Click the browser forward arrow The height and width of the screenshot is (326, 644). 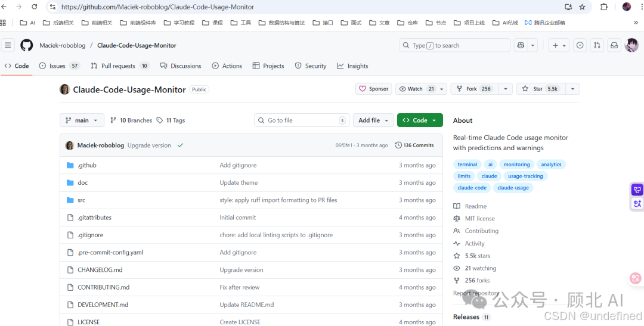(19, 7)
